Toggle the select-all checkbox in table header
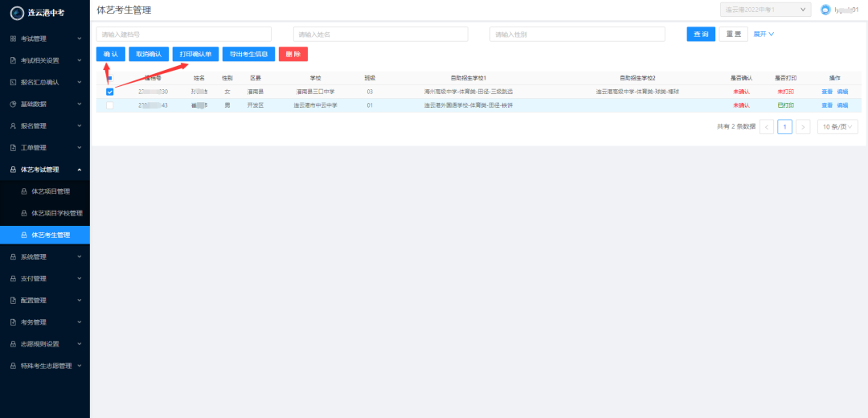The width and height of the screenshot is (868, 418). click(110, 78)
